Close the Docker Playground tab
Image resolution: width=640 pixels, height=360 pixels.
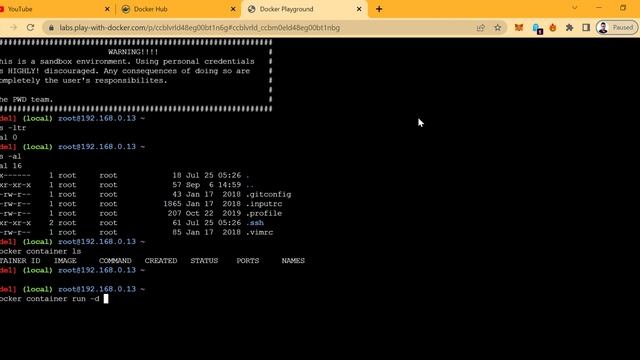[359, 9]
